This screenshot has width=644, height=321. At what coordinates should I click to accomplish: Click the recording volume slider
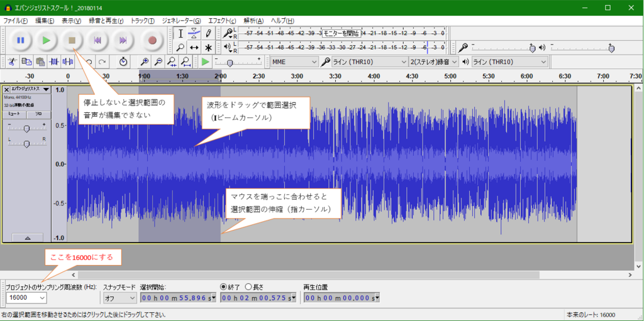tap(502, 48)
